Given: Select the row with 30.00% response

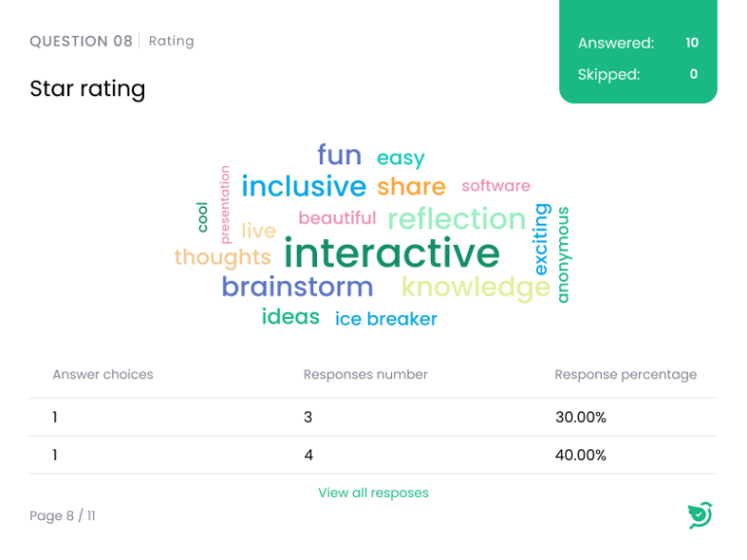Looking at the screenshot, I should coord(373,417).
